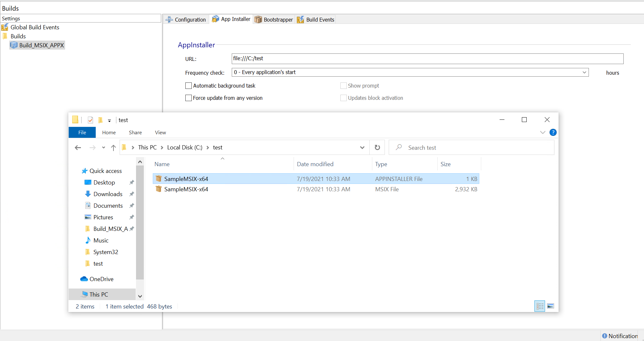The height and width of the screenshot is (341, 644).
Task: Go up one folder level
Action: click(x=113, y=147)
